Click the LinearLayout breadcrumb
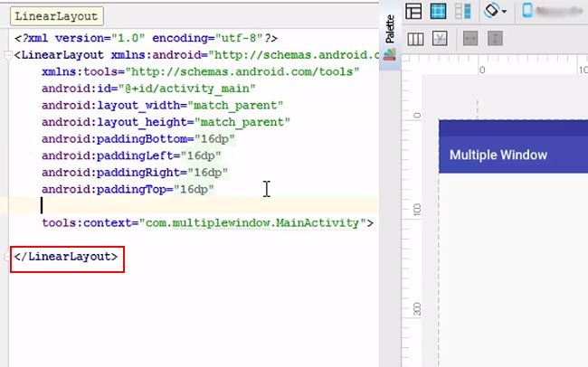The height and width of the screenshot is (367, 588). tap(57, 16)
